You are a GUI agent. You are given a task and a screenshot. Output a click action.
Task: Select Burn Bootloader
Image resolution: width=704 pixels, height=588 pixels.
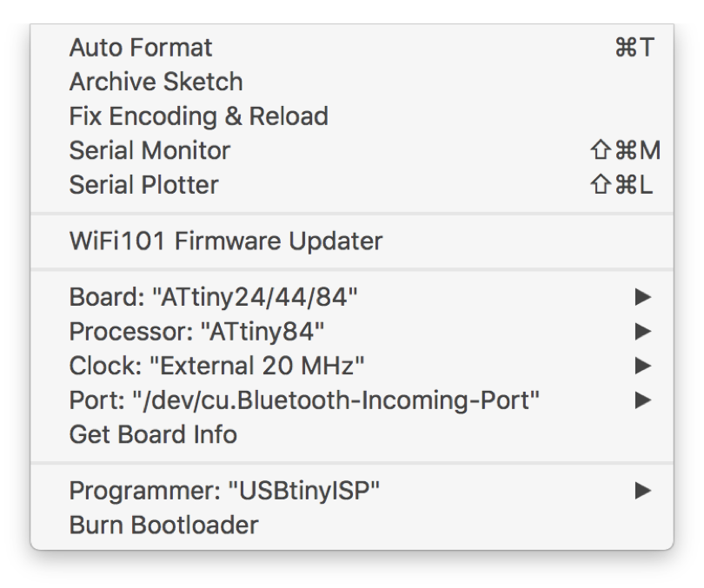pyautogui.click(x=163, y=525)
